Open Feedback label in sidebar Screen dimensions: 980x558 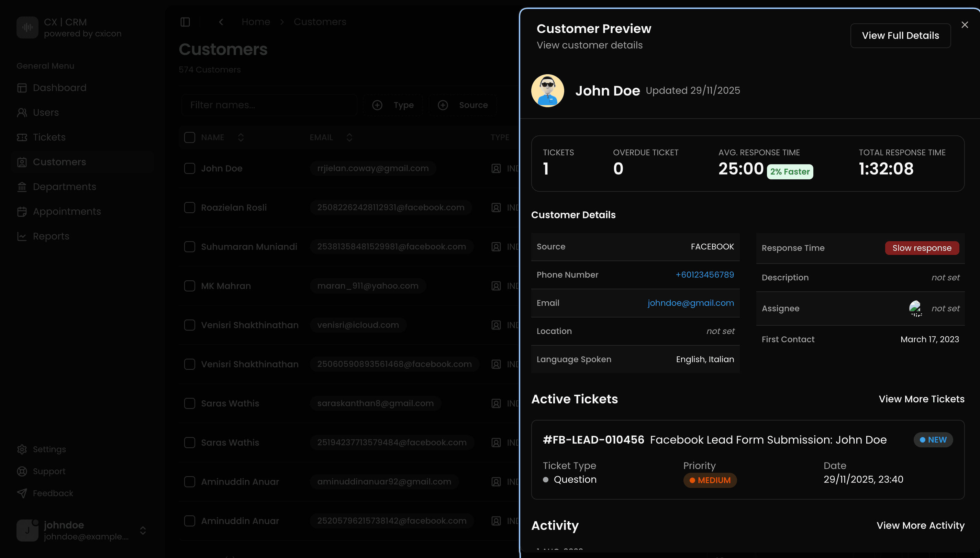[53, 493]
